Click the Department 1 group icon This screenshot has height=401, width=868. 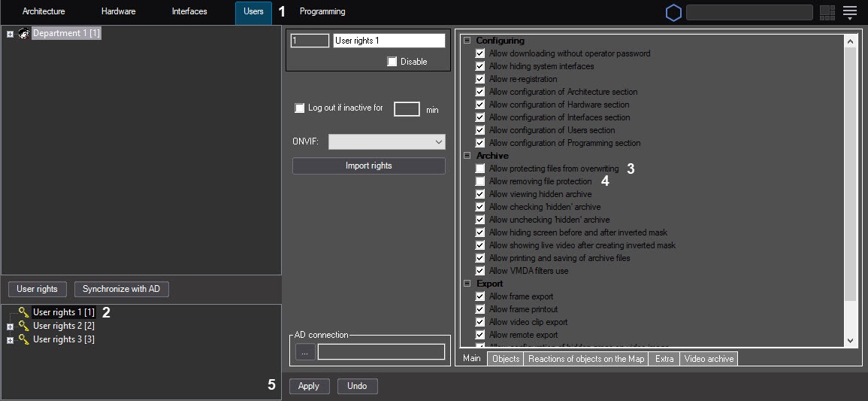point(23,34)
